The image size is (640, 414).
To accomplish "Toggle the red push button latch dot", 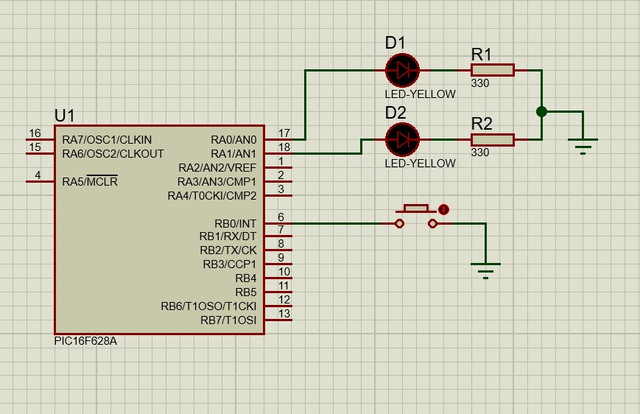I will coord(444,209).
